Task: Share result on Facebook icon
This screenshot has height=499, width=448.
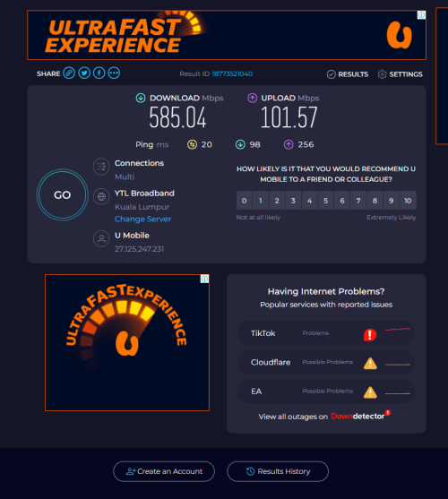Action: tap(99, 73)
